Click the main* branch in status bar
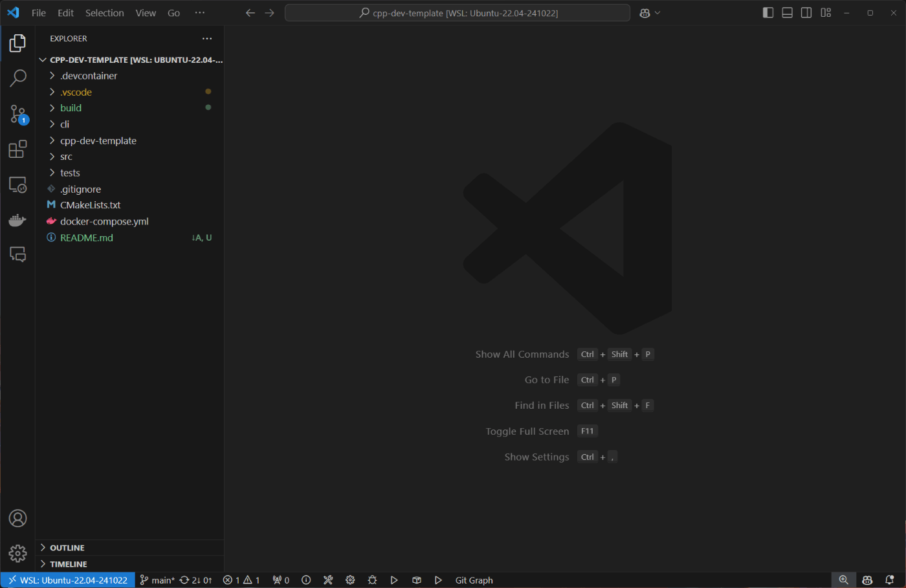The height and width of the screenshot is (588, 906). click(157, 580)
